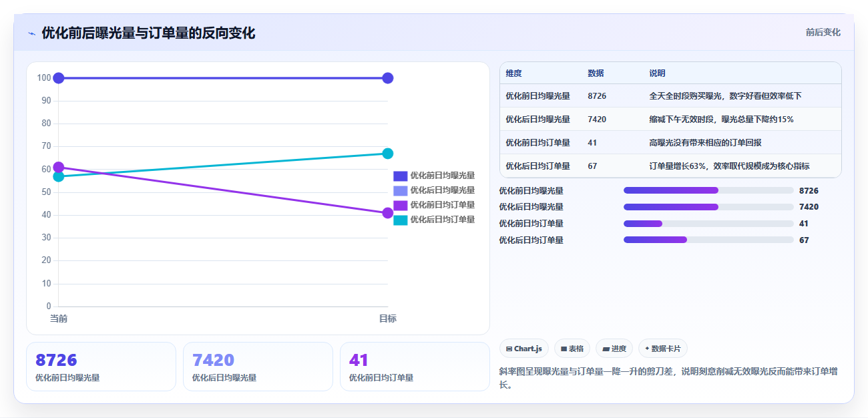Click the 7420 progress bar for 优化后日均曝光量
This screenshot has height=418, width=868.
click(x=708, y=207)
